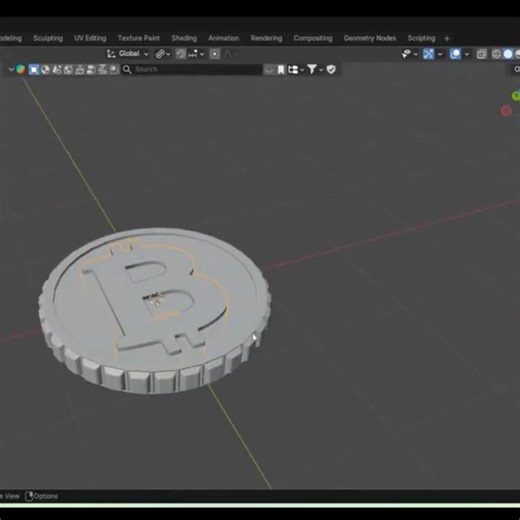Open the Compositing workspace tab
Screen dimensions: 520x520
click(313, 38)
